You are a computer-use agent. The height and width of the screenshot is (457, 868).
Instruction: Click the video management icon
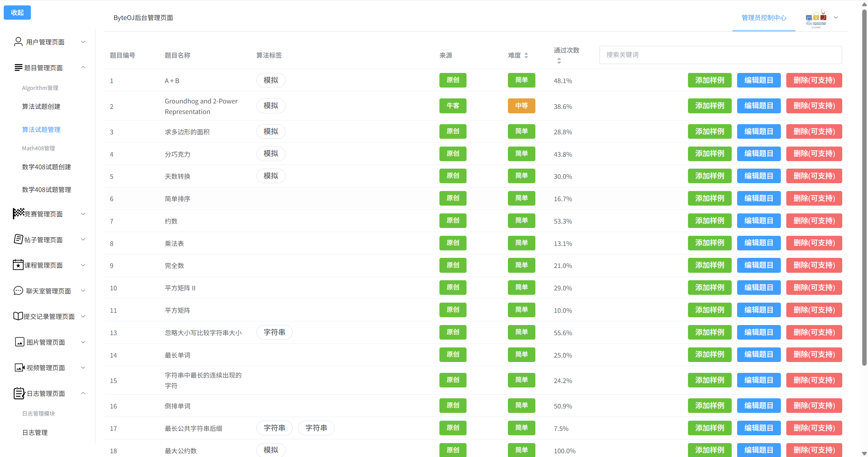(19, 367)
